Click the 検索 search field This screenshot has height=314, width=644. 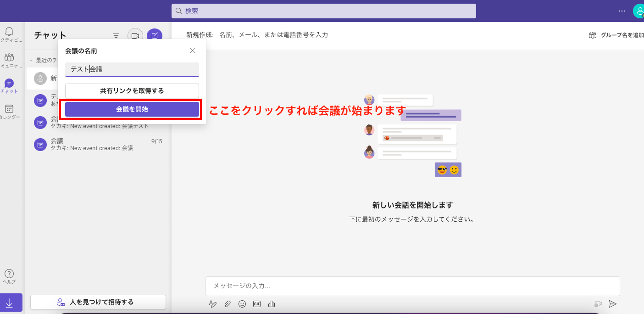point(323,11)
